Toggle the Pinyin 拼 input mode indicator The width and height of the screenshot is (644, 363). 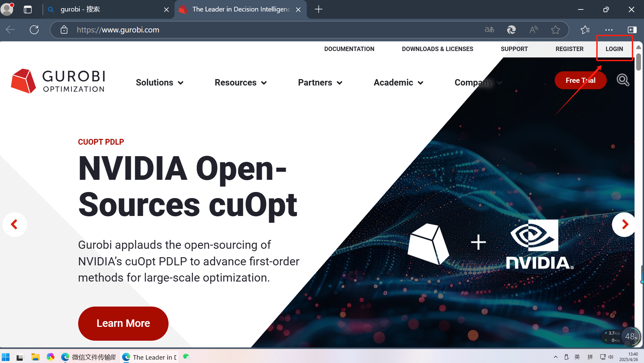click(x=590, y=357)
